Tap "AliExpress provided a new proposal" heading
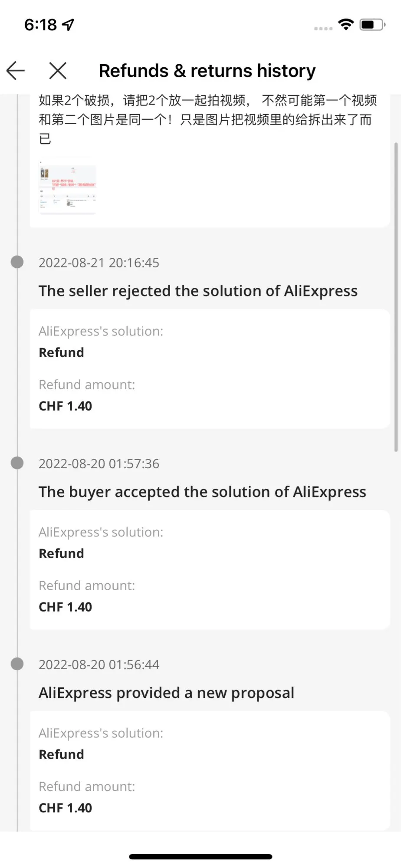401x868 pixels. point(166,693)
